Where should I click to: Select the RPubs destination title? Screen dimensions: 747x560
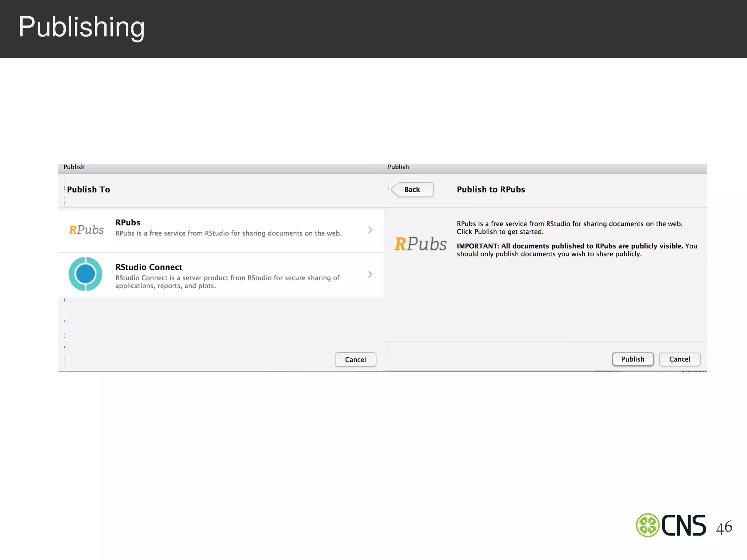point(128,222)
